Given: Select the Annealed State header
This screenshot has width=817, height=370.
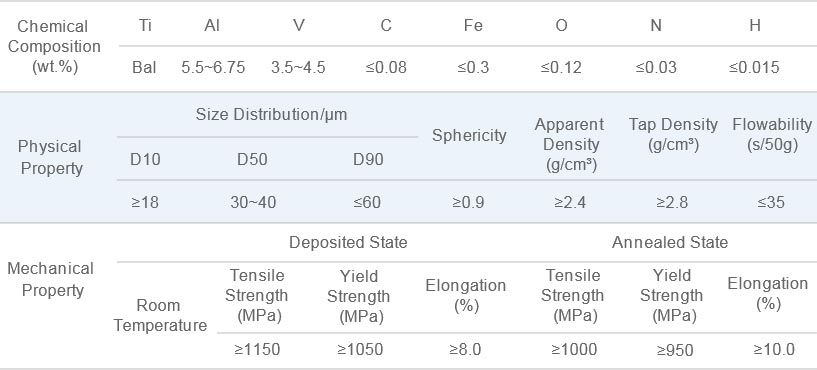Looking at the screenshot, I should pos(670,242).
